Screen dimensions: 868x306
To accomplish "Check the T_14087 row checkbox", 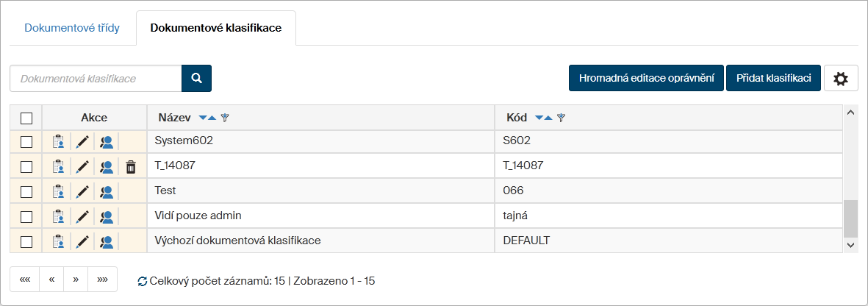I will tap(26, 167).
